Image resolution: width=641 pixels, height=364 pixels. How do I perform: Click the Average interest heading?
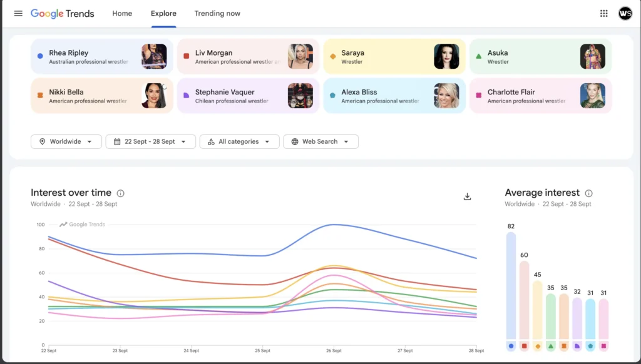[x=542, y=193]
